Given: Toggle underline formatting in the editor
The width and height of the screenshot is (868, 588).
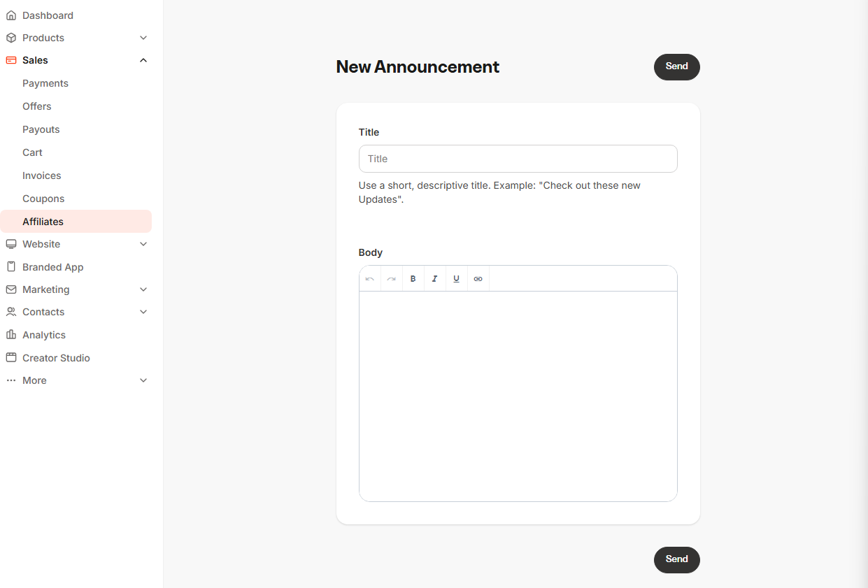Looking at the screenshot, I should [x=456, y=278].
